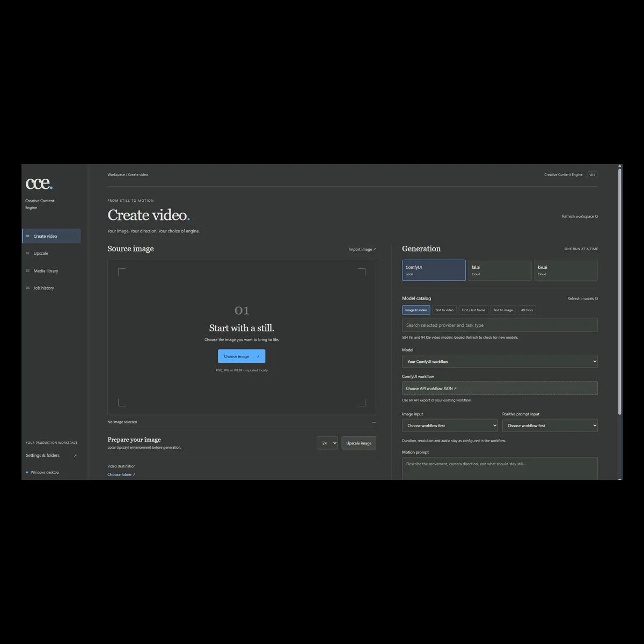The width and height of the screenshot is (644, 644).
Task: Click the Start with a still drop area heading
Action: click(x=241, y=328)
